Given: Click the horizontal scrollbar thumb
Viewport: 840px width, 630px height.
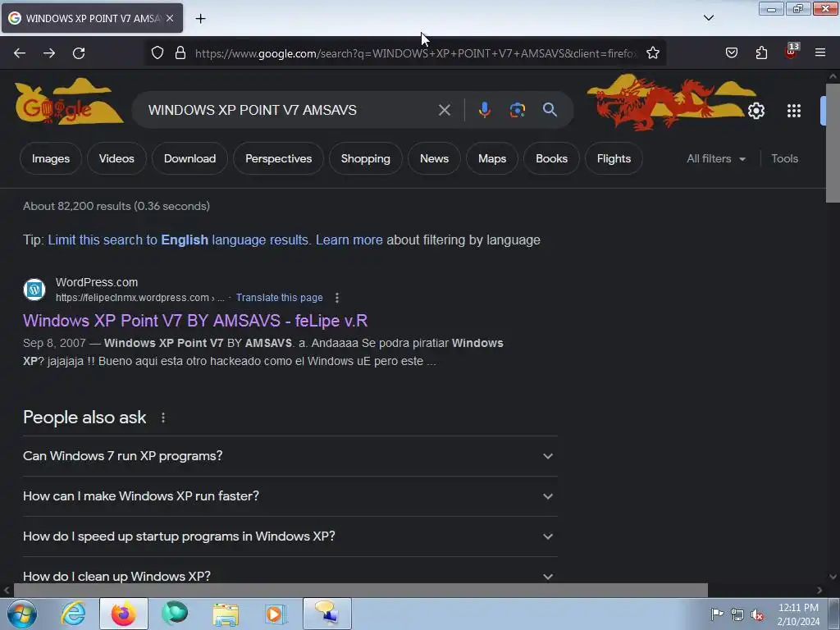Looking at the screenshot, I should coord(360,591).
